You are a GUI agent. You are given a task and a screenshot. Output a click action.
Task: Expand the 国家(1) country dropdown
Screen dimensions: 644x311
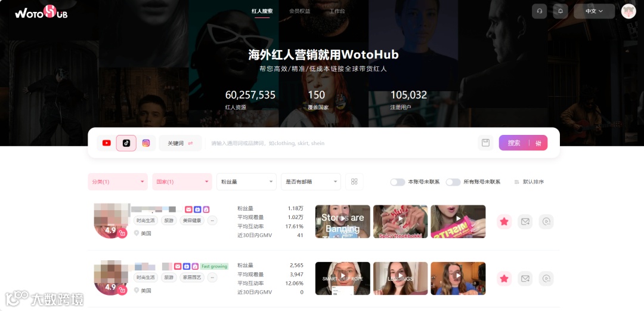click(182, 181)
